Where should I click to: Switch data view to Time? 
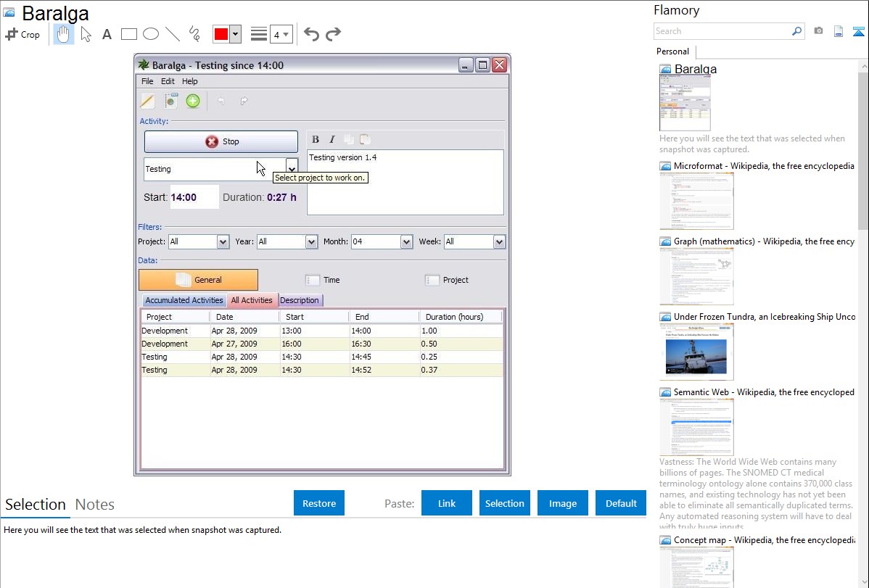(323, 280)
